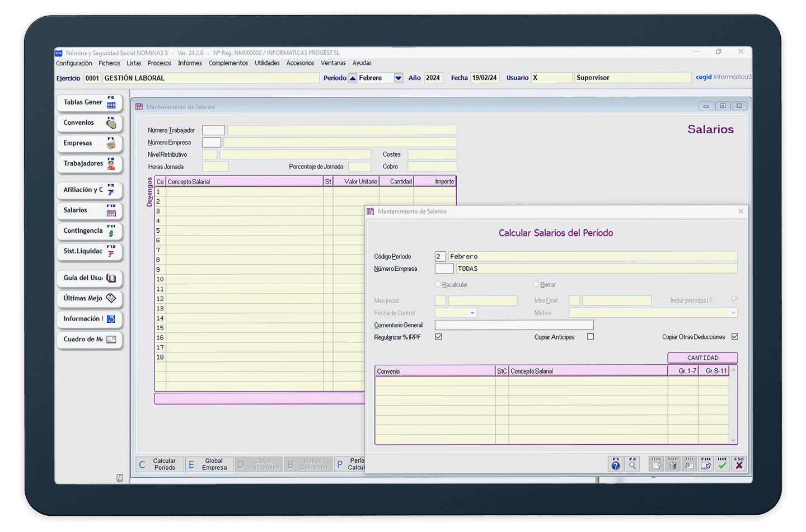Expand the Período month dropdown arrow
806x532 pixels.
(398, 78)
